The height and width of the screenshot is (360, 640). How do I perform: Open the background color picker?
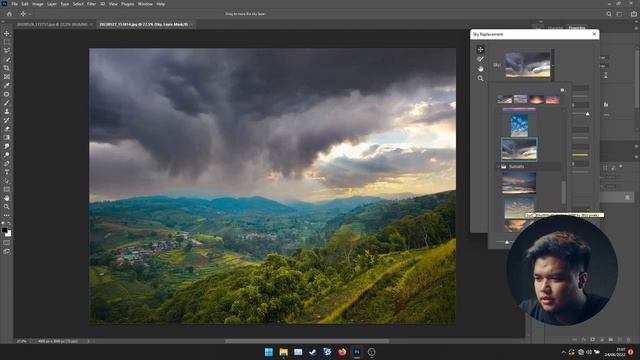coord(9,234)
